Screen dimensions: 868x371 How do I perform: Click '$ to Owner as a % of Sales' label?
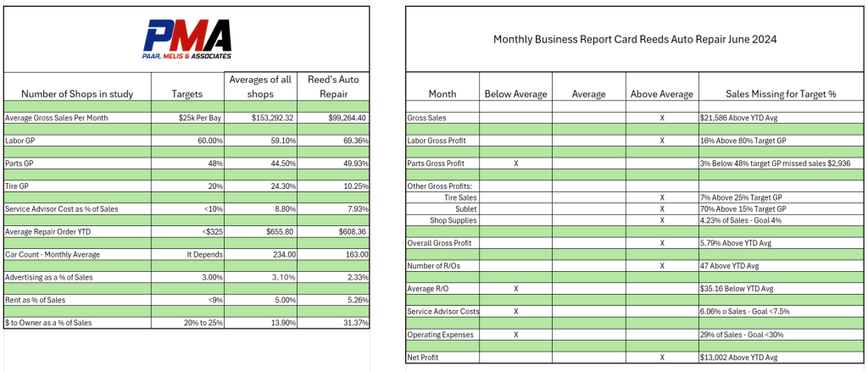[48, 323]
